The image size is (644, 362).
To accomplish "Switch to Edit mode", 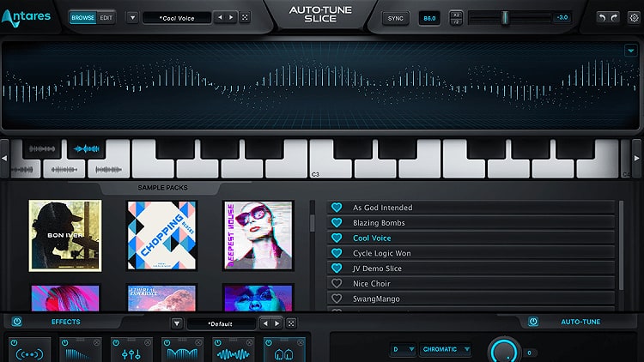I will click(106, 18).
